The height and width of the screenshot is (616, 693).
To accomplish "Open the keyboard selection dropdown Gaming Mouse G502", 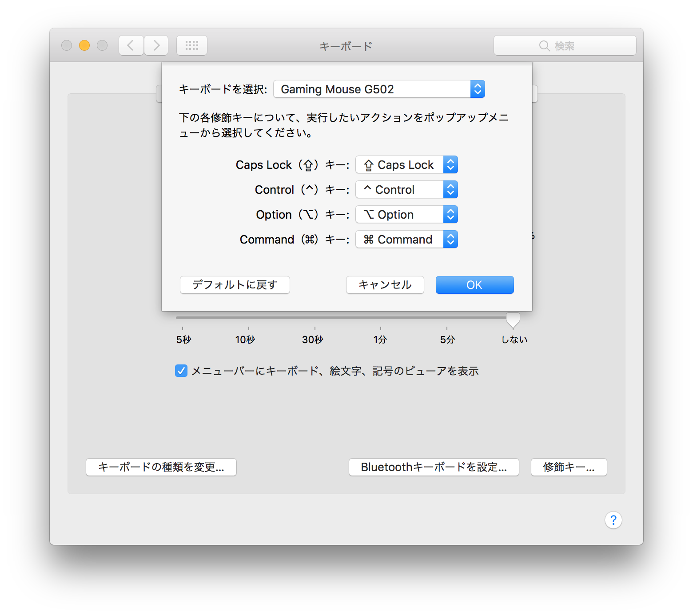I will [379, 89].
